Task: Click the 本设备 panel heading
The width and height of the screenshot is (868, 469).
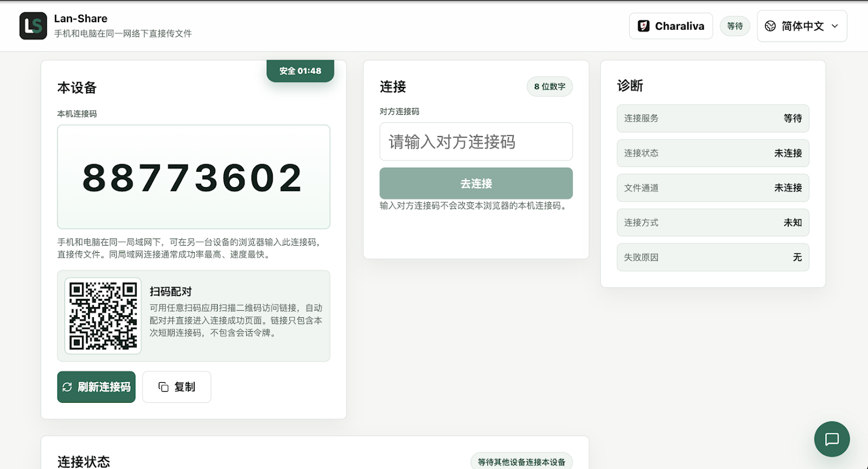Action: [x=77, y=88]
